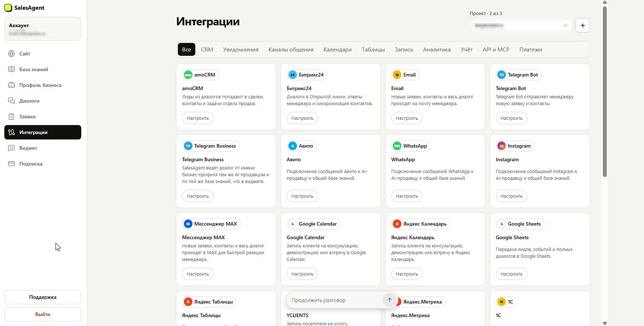Switch to the Таблицы tab
This screenshot has height=326, width=644.
click(x=373, y=49)
